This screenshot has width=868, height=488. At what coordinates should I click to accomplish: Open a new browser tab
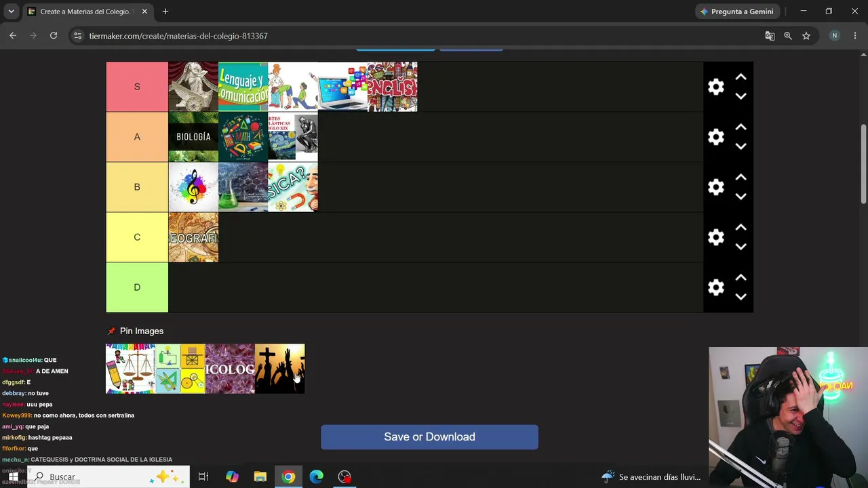click(x=165, y=12)
